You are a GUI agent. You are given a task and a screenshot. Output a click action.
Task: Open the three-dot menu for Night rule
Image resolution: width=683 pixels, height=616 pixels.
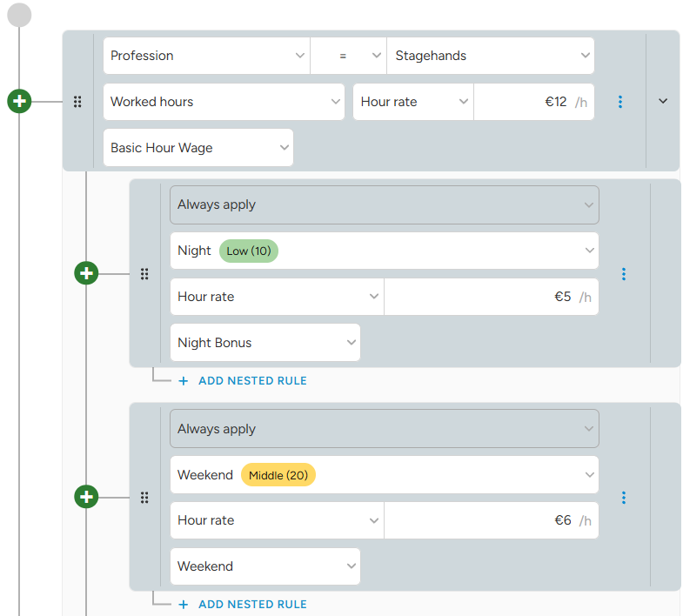click(x=624, y=273)
